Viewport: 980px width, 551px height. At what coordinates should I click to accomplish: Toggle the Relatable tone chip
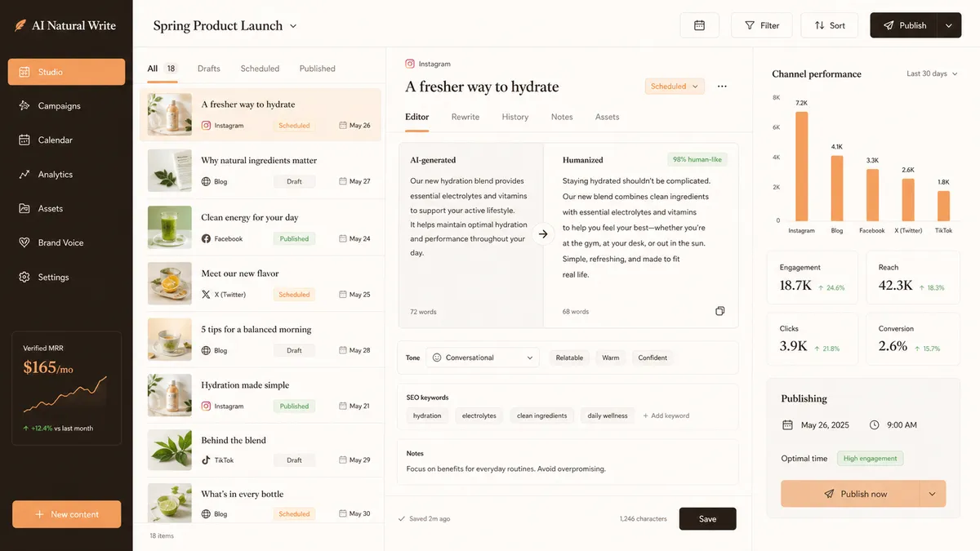tap(569, 358)
